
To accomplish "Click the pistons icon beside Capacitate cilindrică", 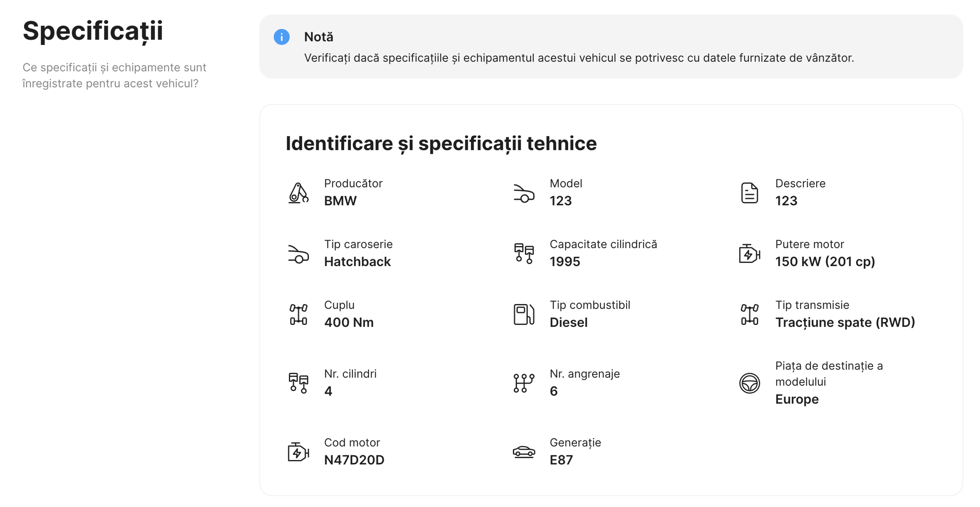I will (x=524, y=254).
